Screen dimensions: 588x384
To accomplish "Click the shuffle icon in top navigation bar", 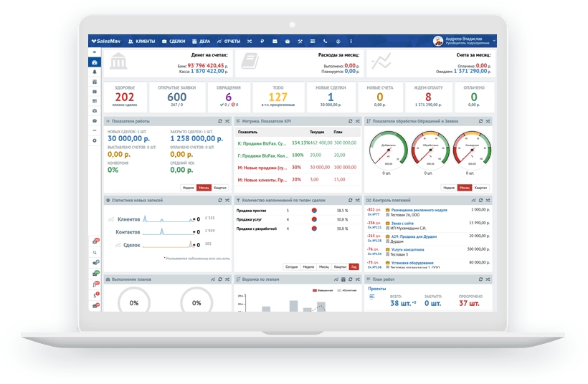I will (x=250, y=42).
